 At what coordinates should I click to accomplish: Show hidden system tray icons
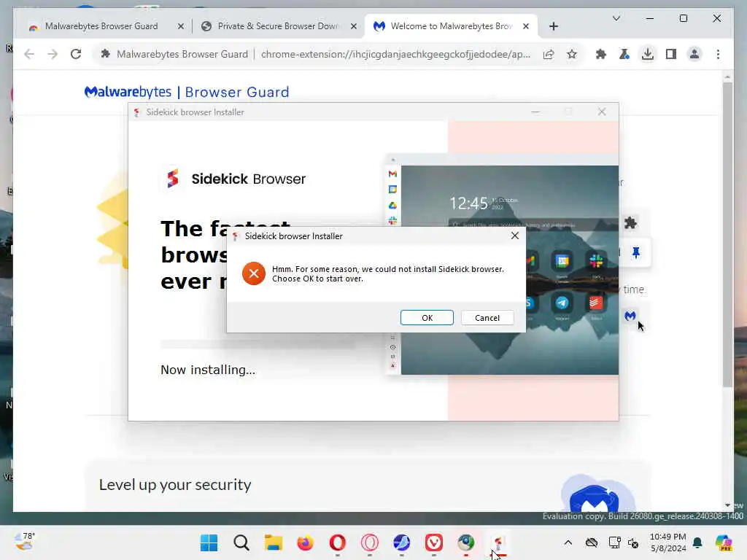point(568,542)
